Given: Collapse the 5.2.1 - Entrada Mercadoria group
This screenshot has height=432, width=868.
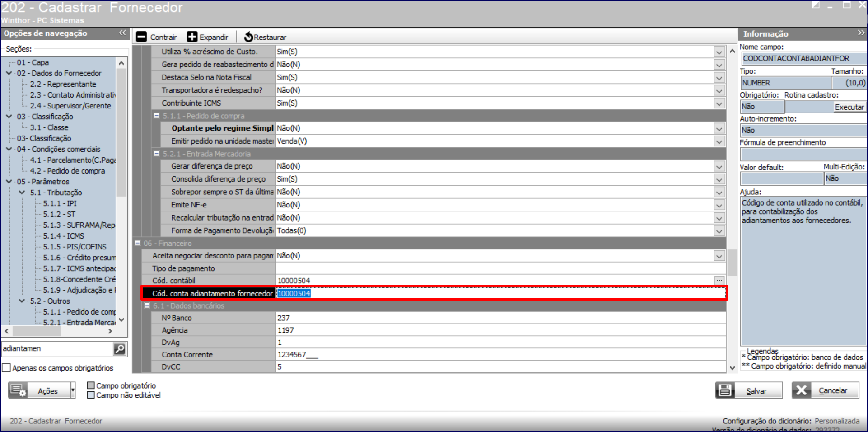Looking at the screenshot, I should (x=157, y=154).
